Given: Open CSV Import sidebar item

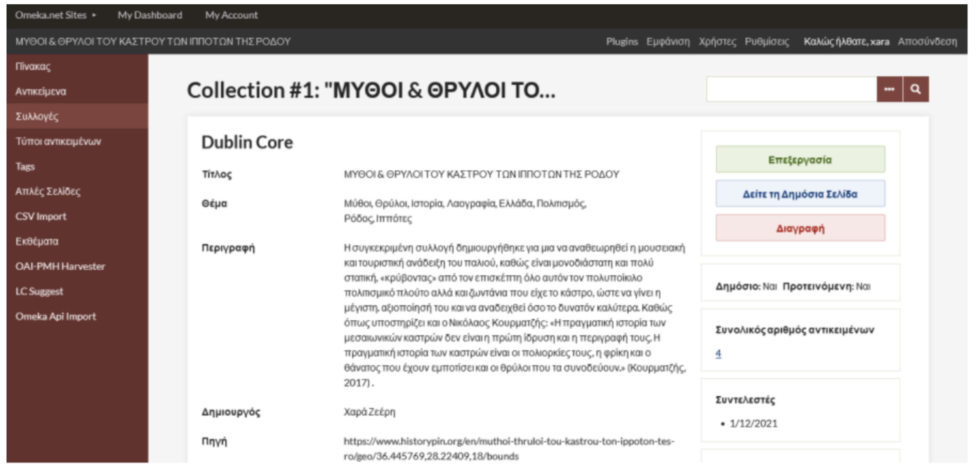Looking at the screenshot, I should [41, 217].
